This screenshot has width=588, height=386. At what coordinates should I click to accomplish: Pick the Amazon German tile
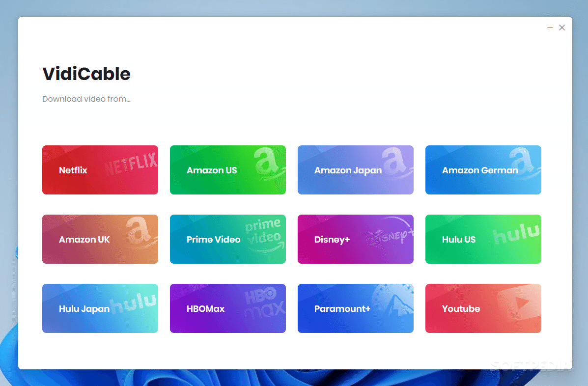click(483, 170)
